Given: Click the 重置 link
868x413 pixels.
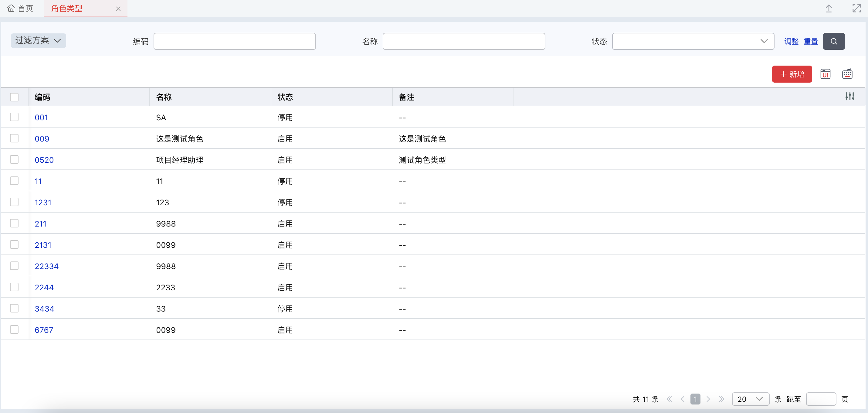Looking at the screenshot, I should coord(811,42).
